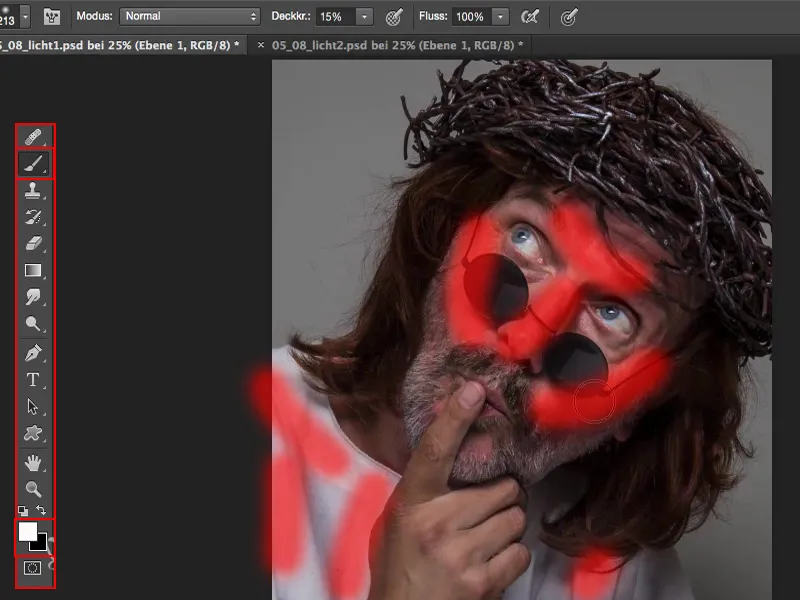The image size is (800, 600).
Task: Open the Fluss flow slider dropdown
Action: (x=501, y=17)
